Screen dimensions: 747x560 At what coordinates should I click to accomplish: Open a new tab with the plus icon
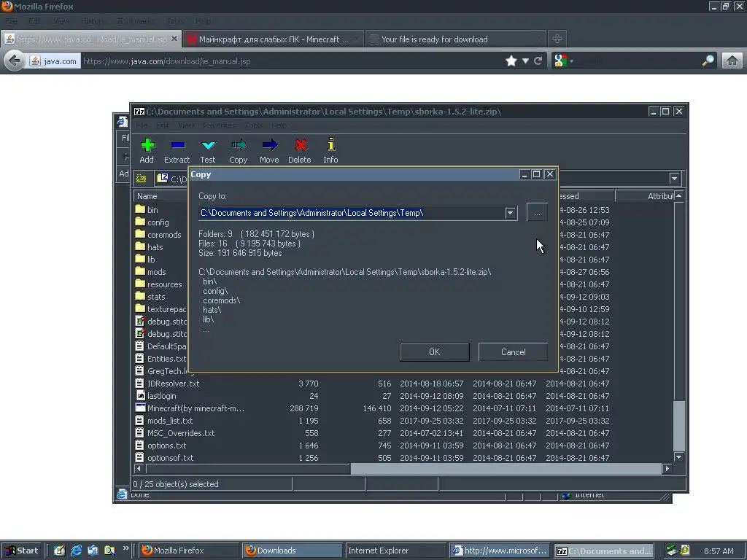[x=557, y=39]
